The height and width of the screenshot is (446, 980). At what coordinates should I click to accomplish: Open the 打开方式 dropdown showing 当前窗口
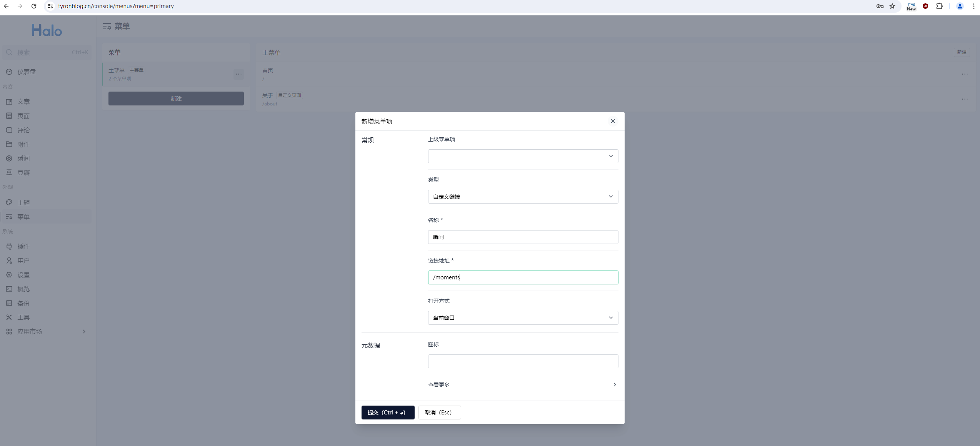(523, 318)
